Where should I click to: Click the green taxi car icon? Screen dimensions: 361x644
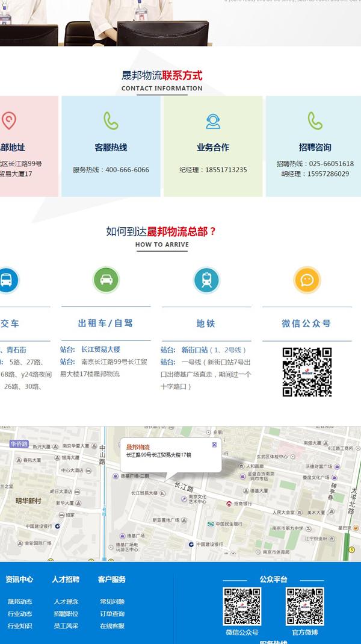tap(106, 280)
